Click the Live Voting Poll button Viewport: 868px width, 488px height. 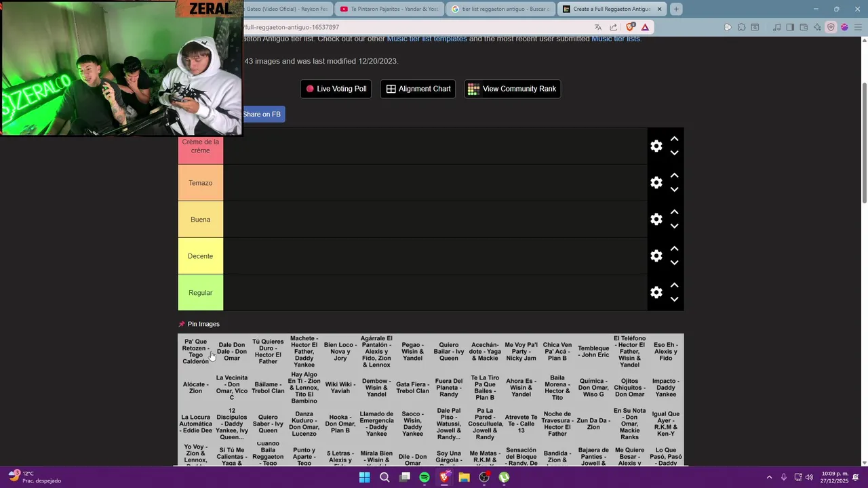pyautogui.click(x=336, y=89)
